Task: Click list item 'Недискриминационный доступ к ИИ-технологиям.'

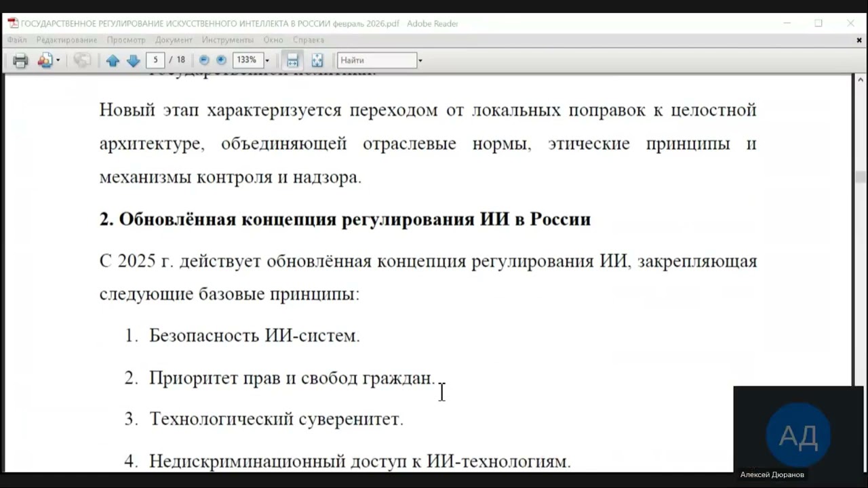Action: point(360,462)
